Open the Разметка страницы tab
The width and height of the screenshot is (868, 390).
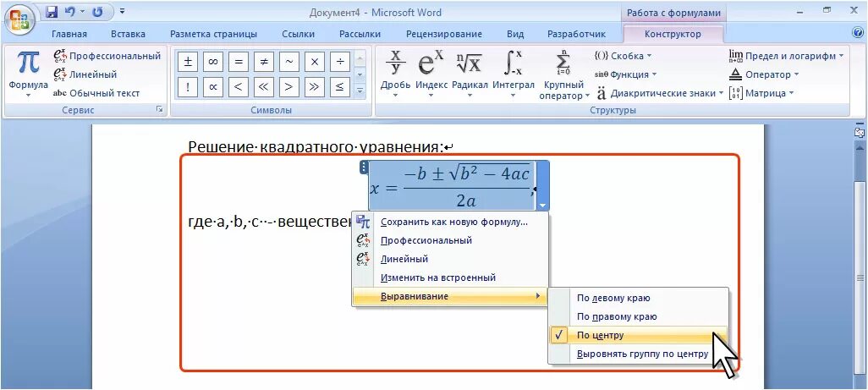click(213, 34)
